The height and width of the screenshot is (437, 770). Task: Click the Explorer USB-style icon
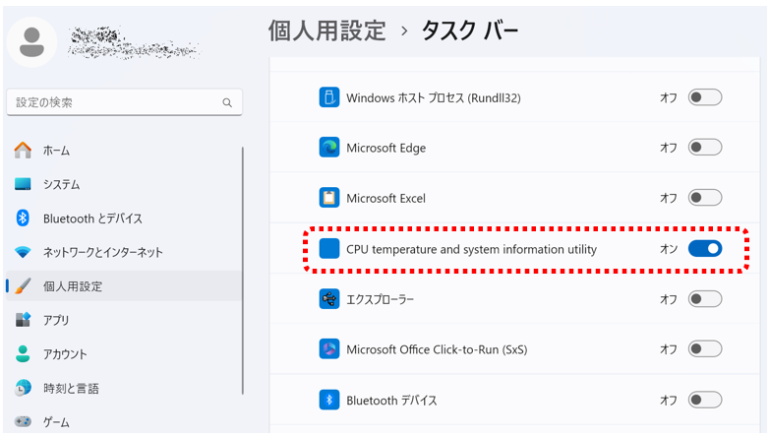[329, 299]
